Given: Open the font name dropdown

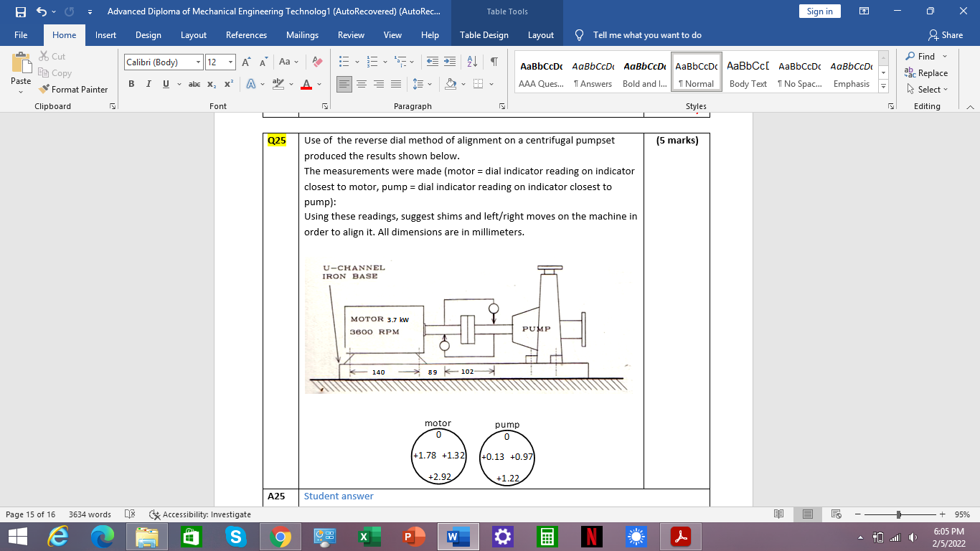Looking at the screenshot, I should tap(199, 62).
